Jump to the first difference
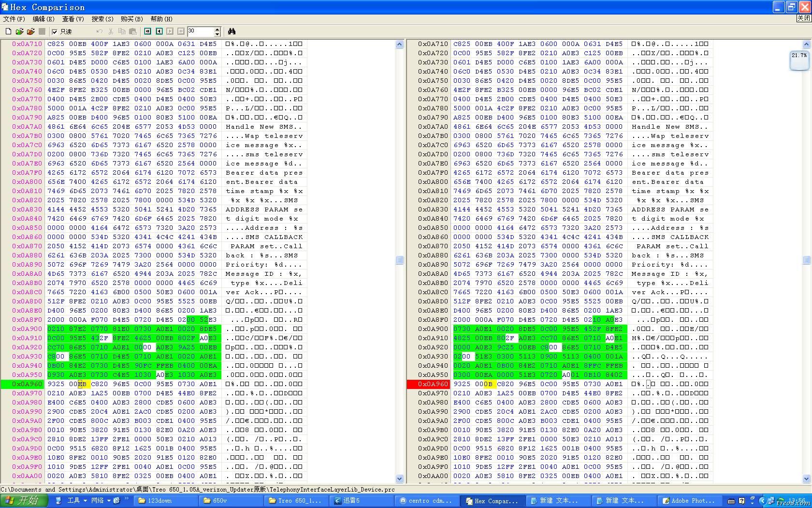812x508 pixels. pos(148,31)
